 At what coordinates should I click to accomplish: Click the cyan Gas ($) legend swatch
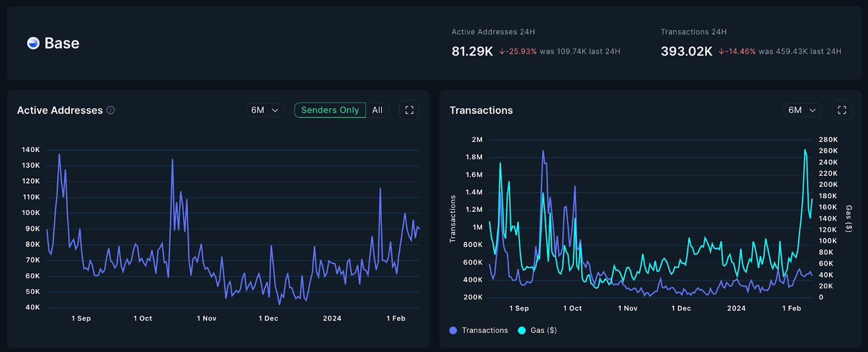(522, 330)
